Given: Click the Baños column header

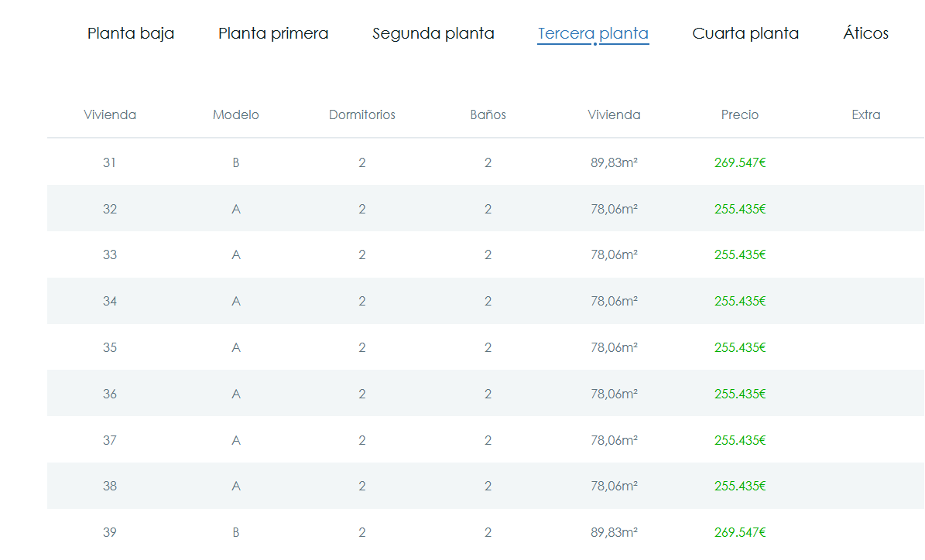Looking at the screenshot, I should [488, 115].
